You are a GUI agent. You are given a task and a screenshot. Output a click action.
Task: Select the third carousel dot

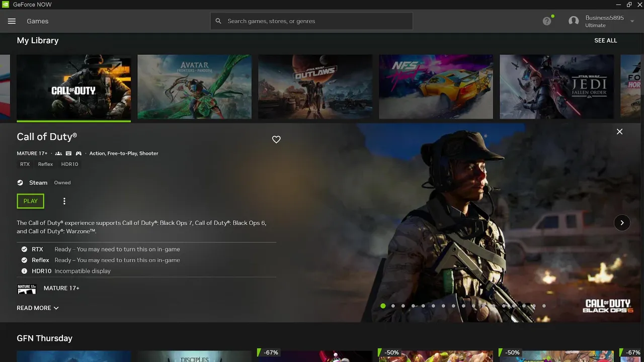coord(403,306)
